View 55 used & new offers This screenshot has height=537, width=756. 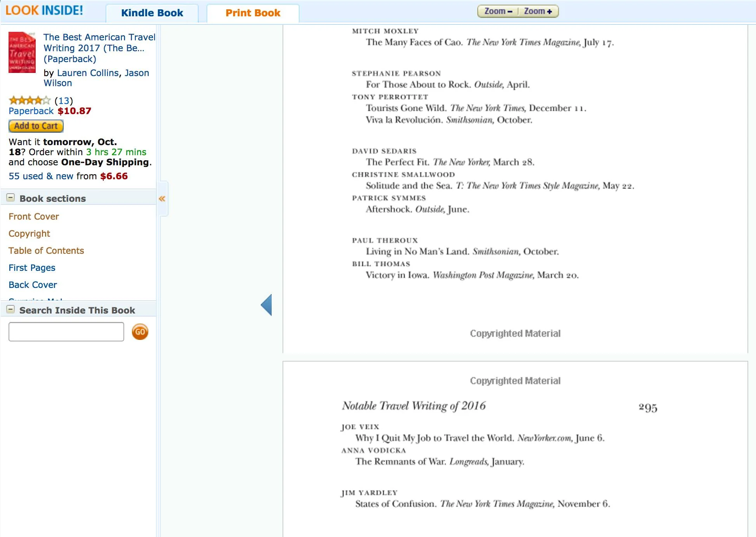click(41, 176)
